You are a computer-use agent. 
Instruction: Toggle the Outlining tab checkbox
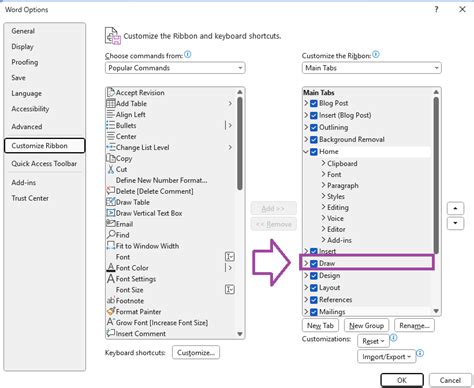tap(314, 127)
